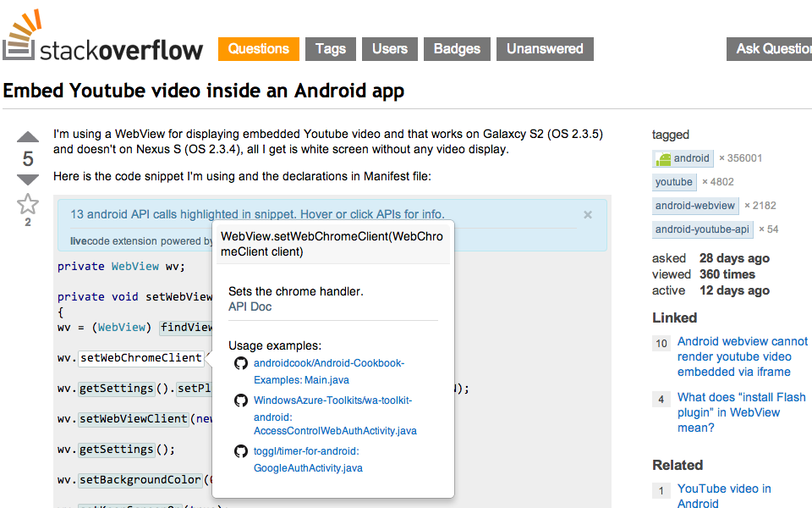Upvote the question with the up arrow

28,137
